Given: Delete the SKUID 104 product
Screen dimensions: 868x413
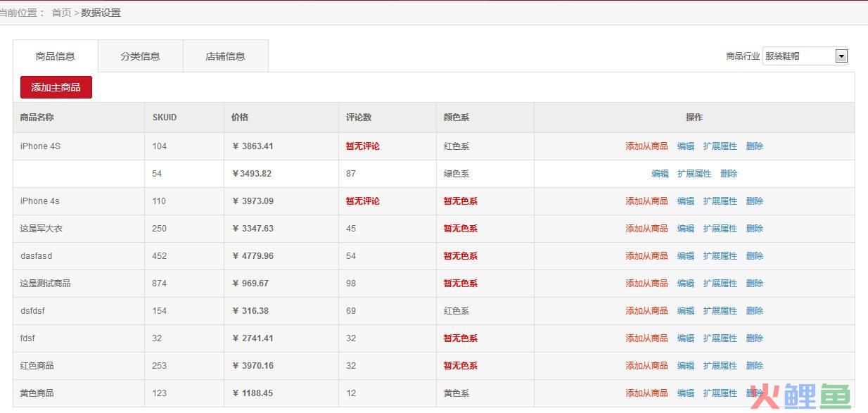Looking at the screenshot, I should 755,146.
